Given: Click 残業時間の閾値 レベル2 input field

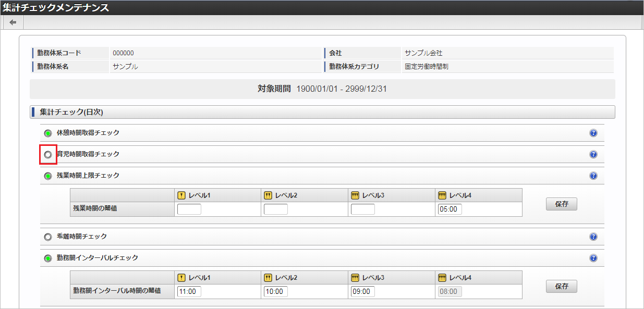Looking at the screenshot, I should 276,209.
